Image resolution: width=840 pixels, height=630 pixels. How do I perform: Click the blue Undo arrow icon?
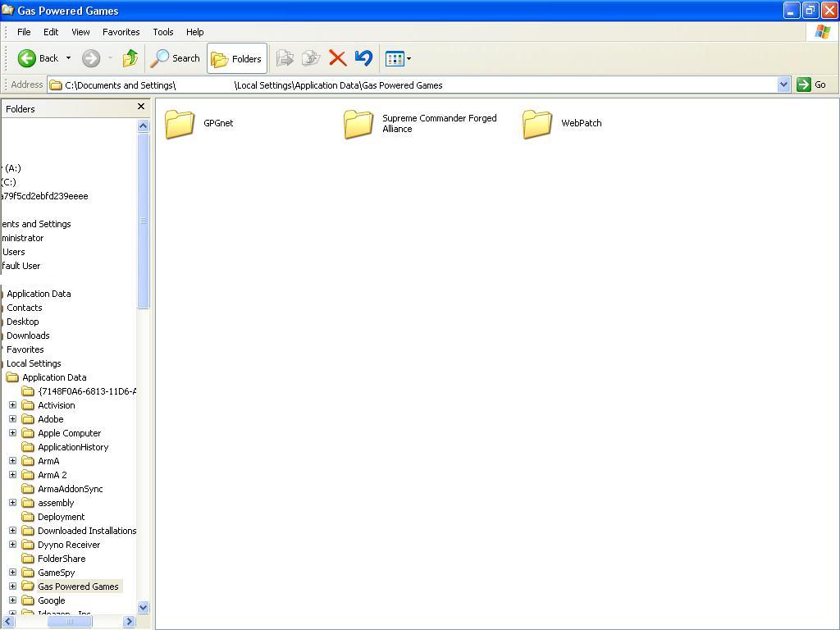point(363,58)
